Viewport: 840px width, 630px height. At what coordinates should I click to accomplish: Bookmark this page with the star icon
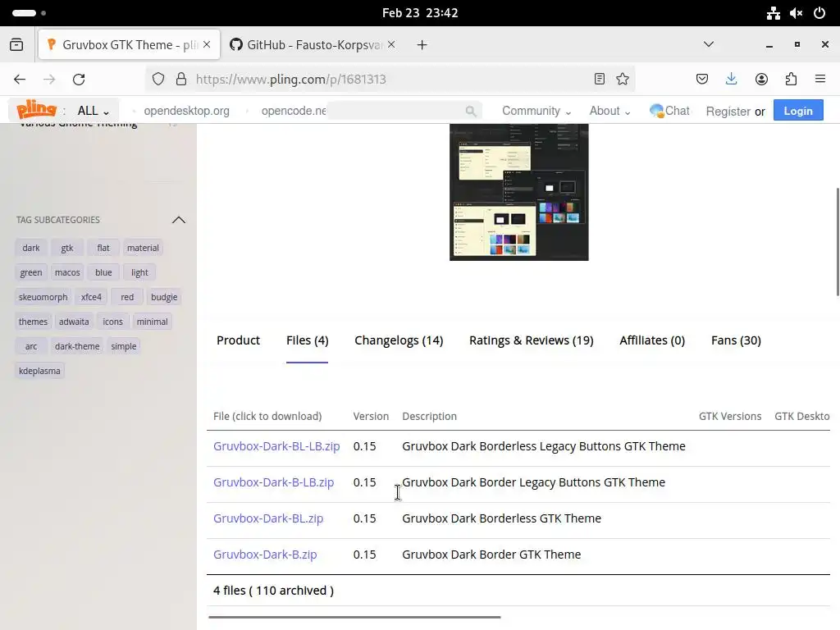tap(623, 80)
